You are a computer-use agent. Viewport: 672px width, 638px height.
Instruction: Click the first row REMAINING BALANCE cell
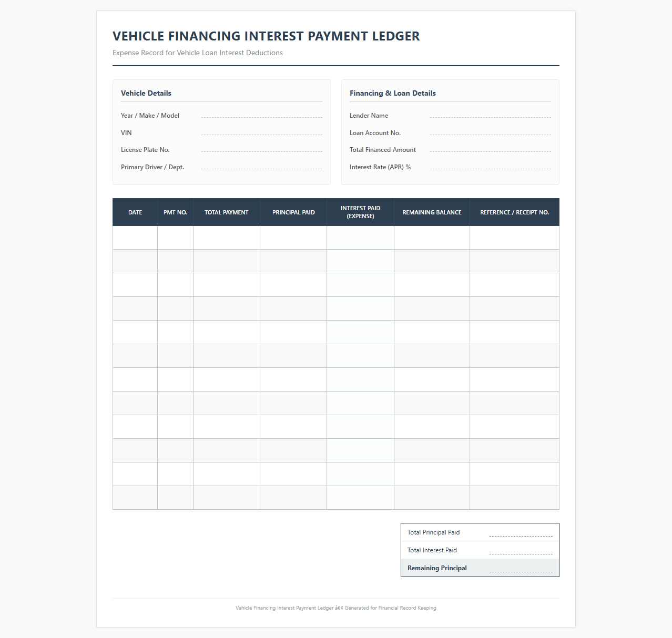coord(432,238)
